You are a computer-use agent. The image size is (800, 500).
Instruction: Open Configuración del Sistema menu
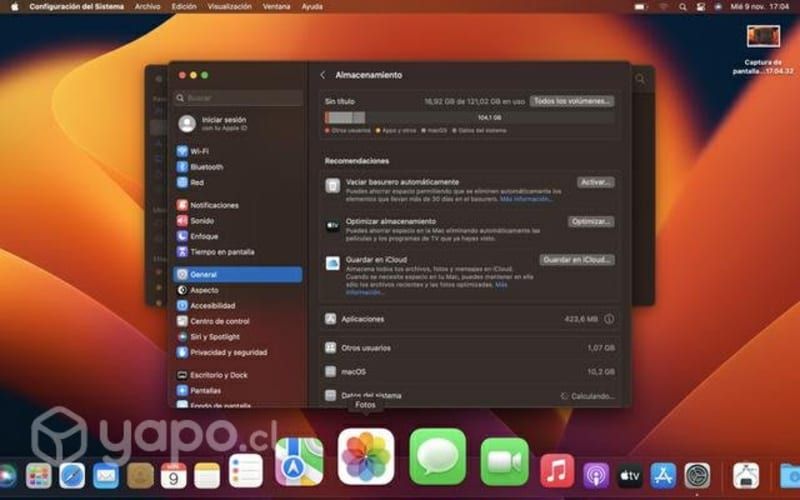click(77, 7)
